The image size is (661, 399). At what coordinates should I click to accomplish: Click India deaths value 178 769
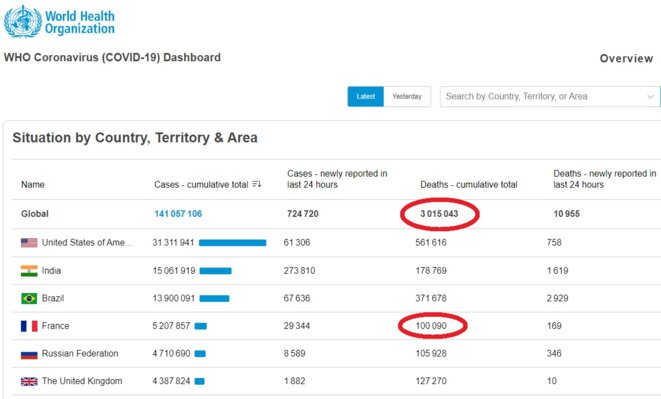pyautogui.click(x=431, y=271)
